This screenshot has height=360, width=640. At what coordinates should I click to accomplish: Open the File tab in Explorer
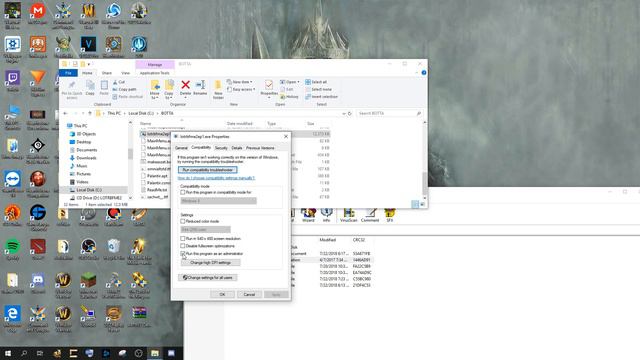(68, 73)
